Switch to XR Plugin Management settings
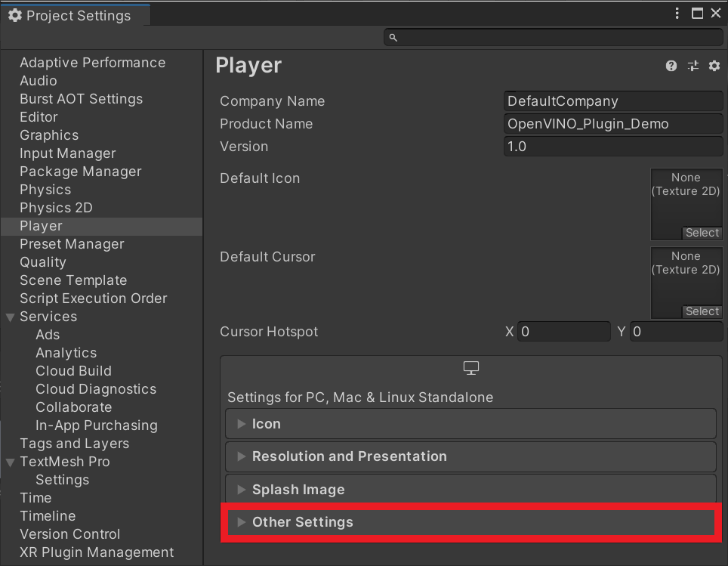 click(x=97, y=552)
